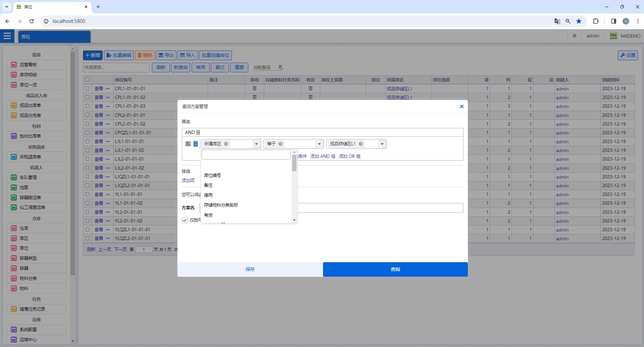The height and width of the screenshot is (347, 644).
Task: Click the 方案名 input field
Action: coord(331,208)
